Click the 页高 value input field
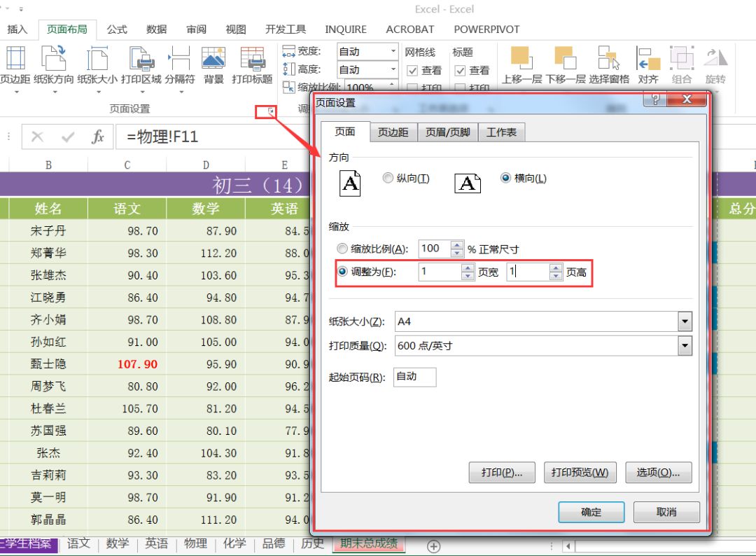Viewport: 756px width, 556px height. point(528,272)
